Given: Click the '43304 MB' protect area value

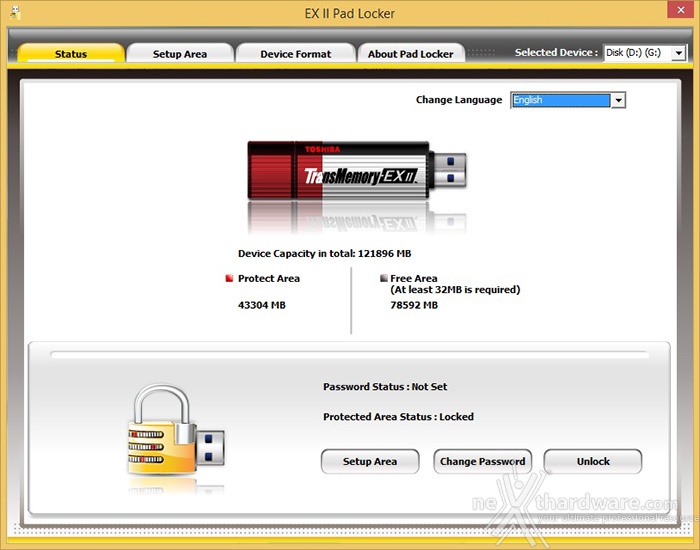Looking at the screenshot, I should [262, 305].
